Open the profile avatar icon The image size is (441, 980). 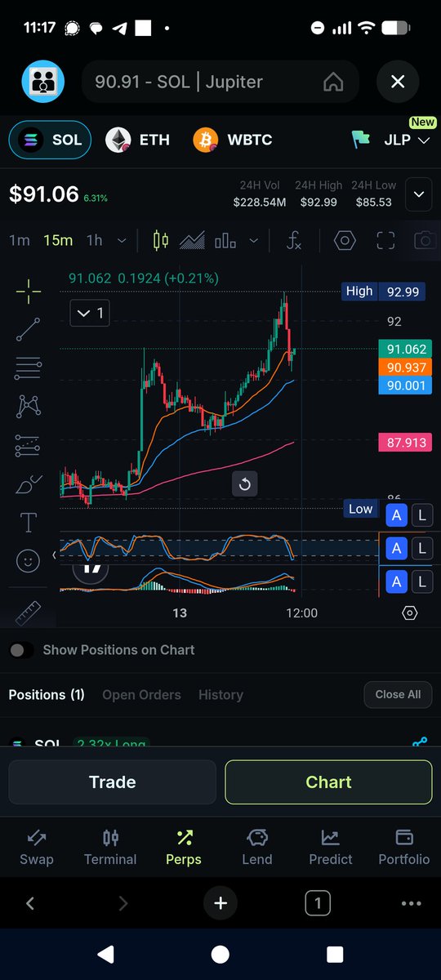tap(43, 82)
